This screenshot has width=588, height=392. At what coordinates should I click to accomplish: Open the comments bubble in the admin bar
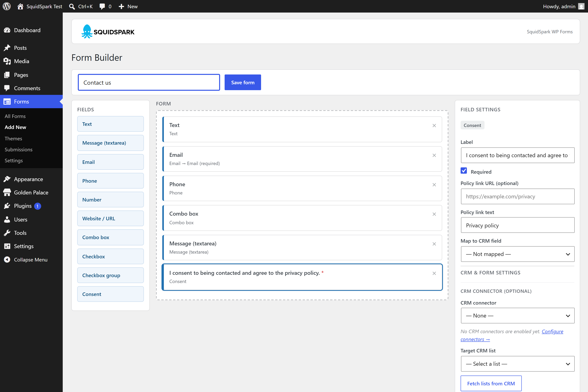pyautogui.click(x=102, y=6)
